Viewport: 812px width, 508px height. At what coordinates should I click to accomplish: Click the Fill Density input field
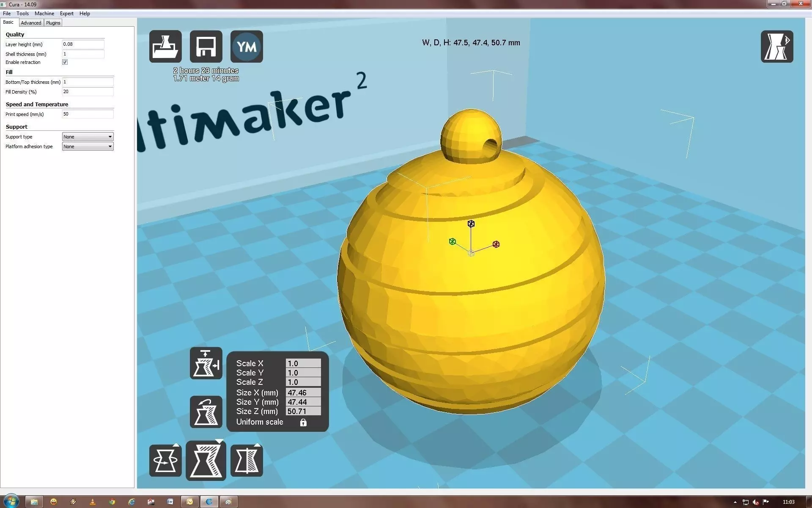click(x=88, y=92)
